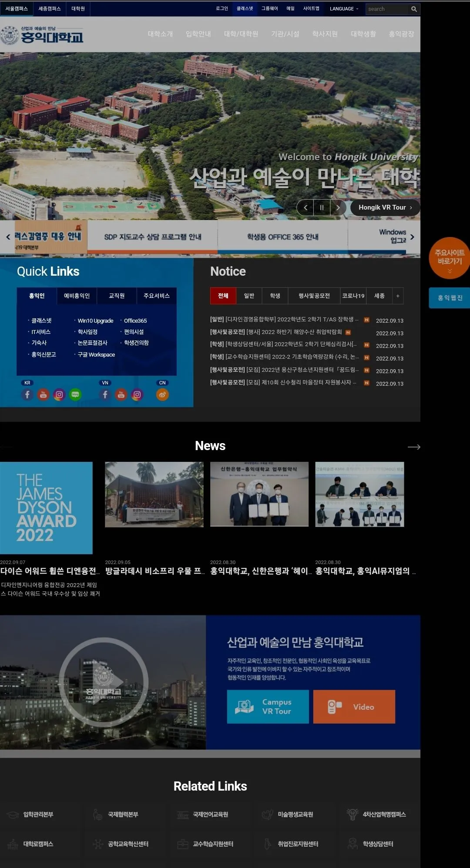Image resolution: width=470 pixels, height=868 pixels.
Task: Click the 로그인 link
Action: [222, 9]
